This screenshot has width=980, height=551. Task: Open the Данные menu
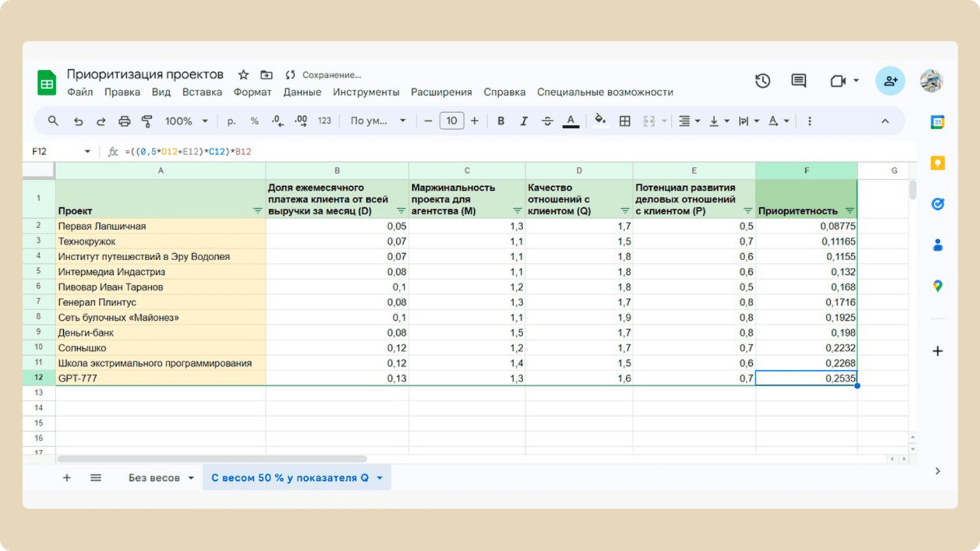(x=302, y=92)
